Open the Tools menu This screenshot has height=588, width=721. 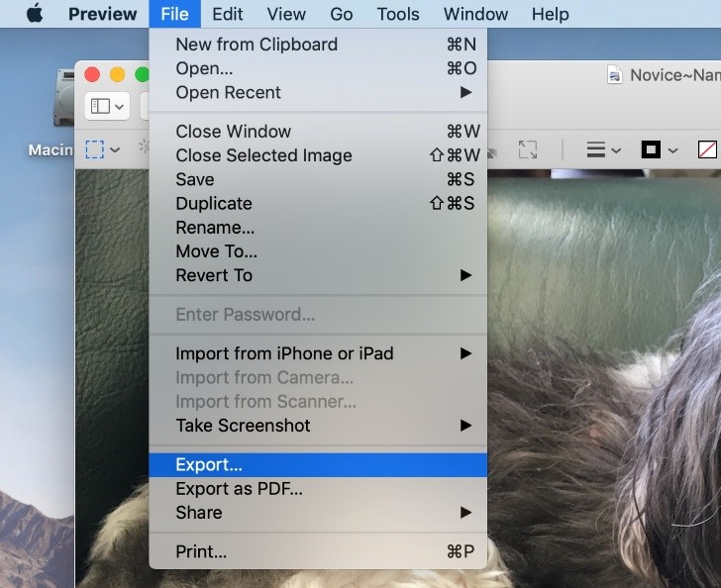(398, 14)
